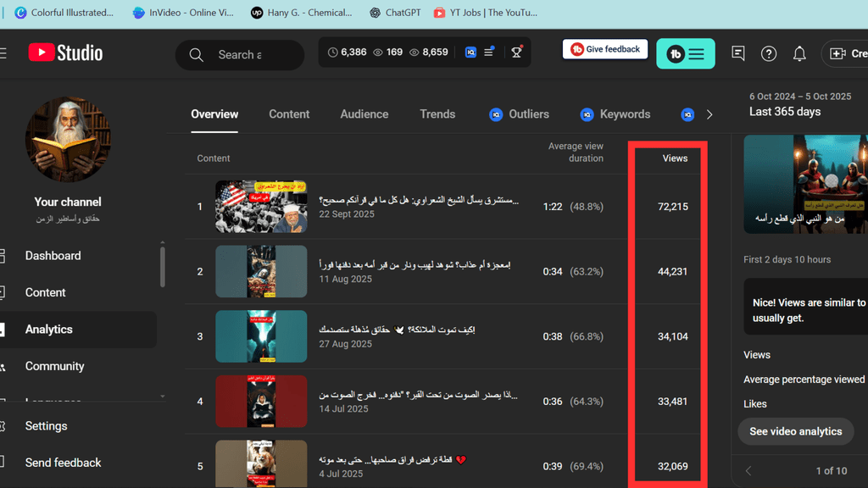Click the eye stat showing 8,659
Viewport: 868px width, 488px height.
(428, 52)
